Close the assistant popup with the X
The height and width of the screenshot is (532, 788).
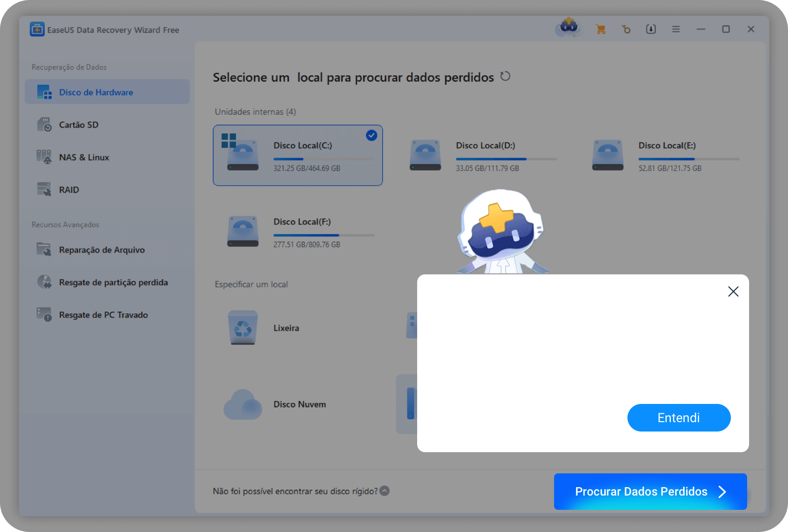pos(733,292)
